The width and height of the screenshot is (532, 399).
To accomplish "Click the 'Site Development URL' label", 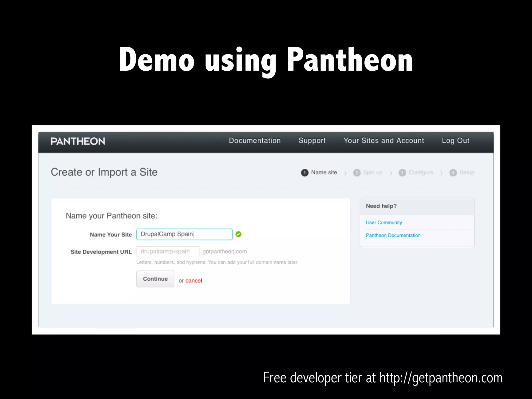I will click(x=101, y=252).
